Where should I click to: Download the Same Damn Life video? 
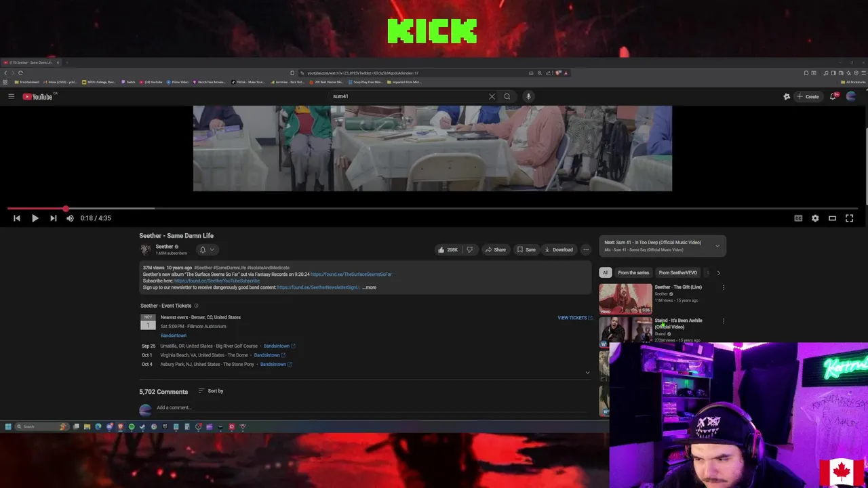(x=559, y=249)
